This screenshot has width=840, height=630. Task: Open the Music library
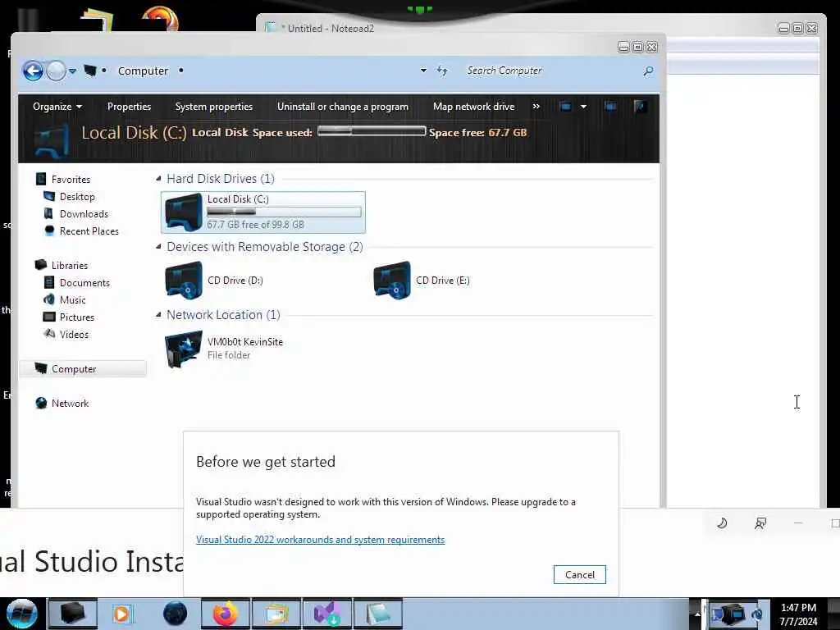coord(72,300)
